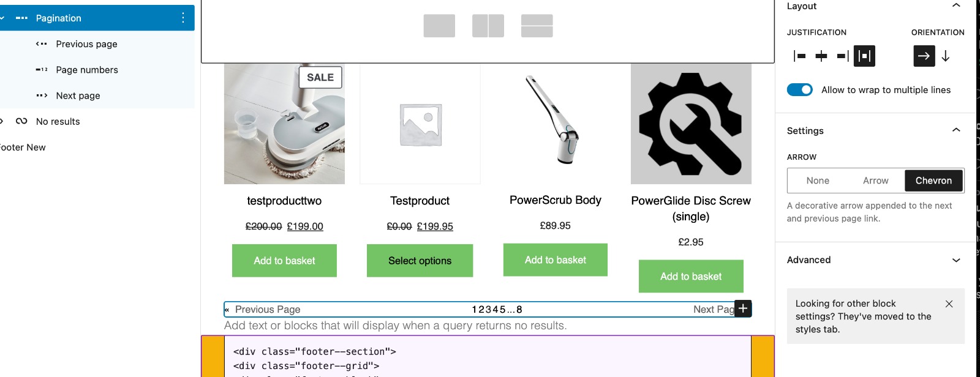The width and height of the screenshot is (980, 377).
Task: Select the justify items right icon
Action: pyautogui.click(x=840, y=56)
